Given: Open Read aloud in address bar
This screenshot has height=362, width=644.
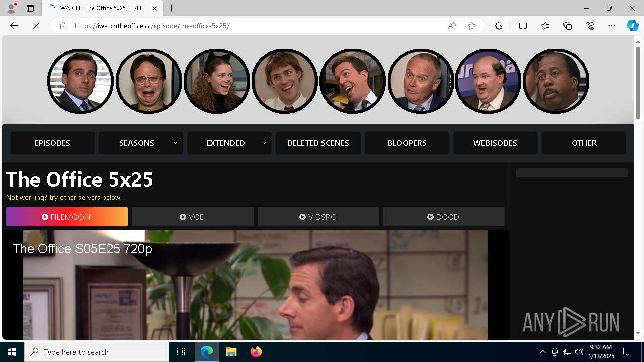Looking at the screenshot, I should (452, 26).
